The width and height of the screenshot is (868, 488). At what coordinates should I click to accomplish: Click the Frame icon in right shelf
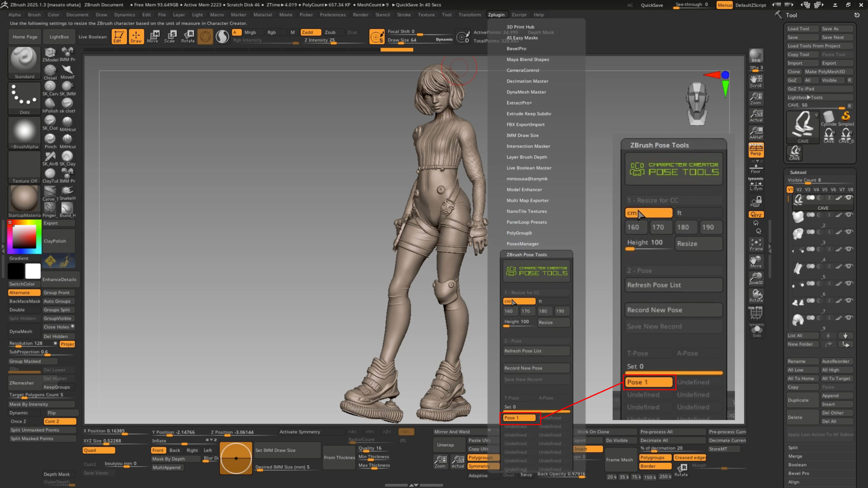pos(756,244)
